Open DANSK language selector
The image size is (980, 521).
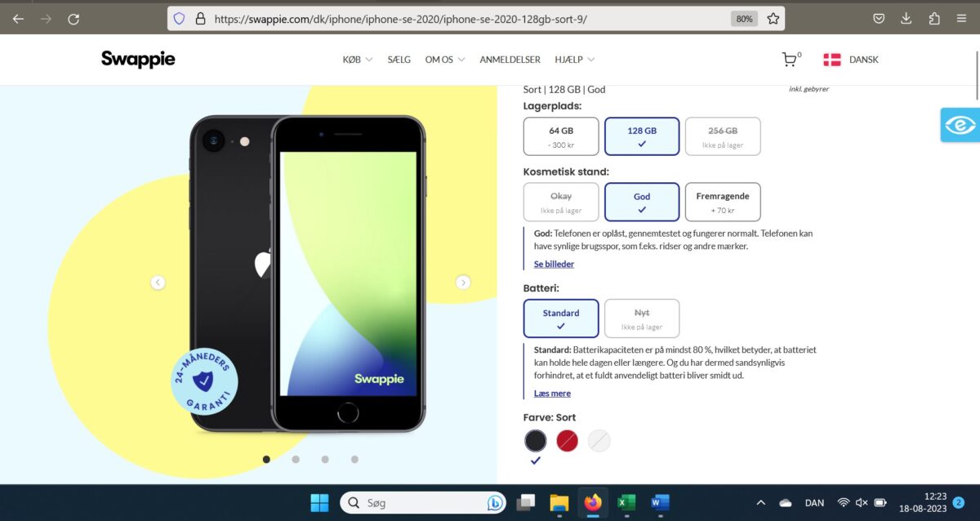point(851,60)
